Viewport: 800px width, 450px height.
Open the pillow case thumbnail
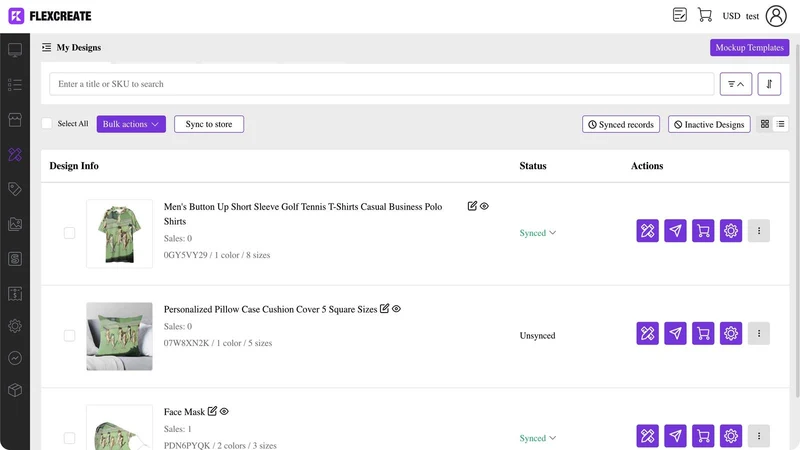coord(119,336)
